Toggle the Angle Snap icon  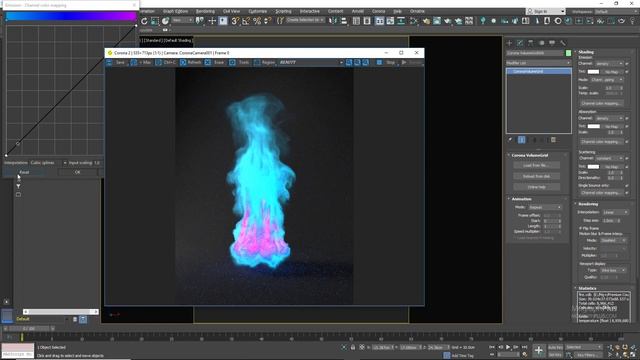246,21
